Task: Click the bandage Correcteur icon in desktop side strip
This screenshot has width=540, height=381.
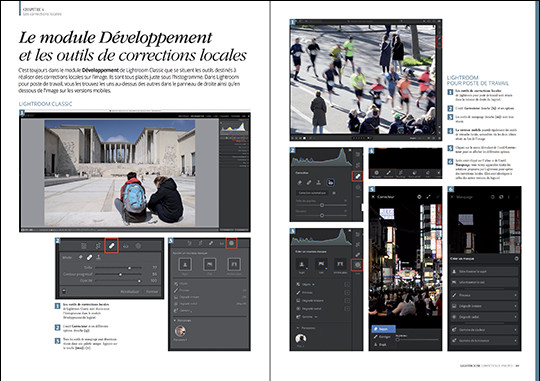Action: point(357,176)
